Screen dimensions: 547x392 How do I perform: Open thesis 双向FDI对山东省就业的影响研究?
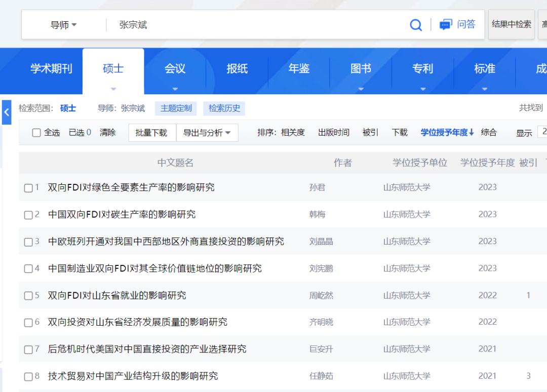[117, 295]
